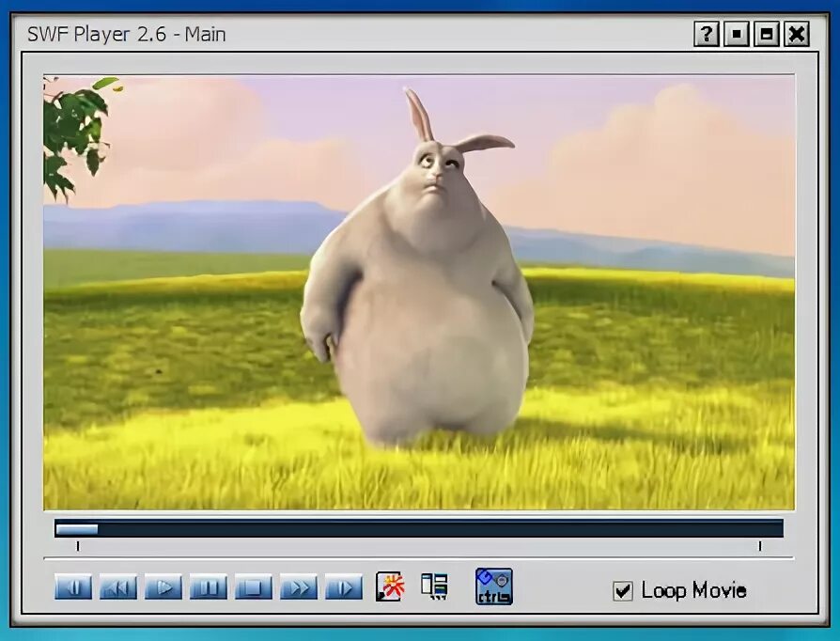Viewport: 840px width, 641px height.
Task: Click the right marker under progress bar
Action: coord(759,546)
